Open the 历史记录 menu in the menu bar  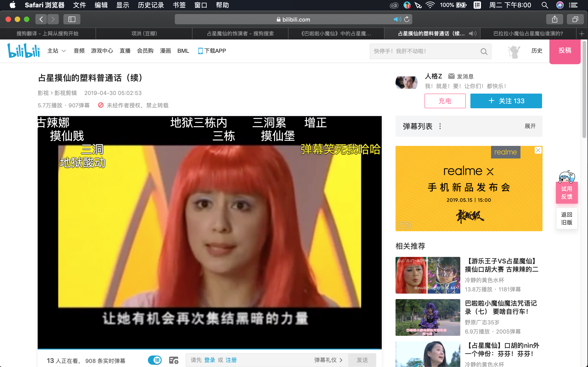coord(151,5)
